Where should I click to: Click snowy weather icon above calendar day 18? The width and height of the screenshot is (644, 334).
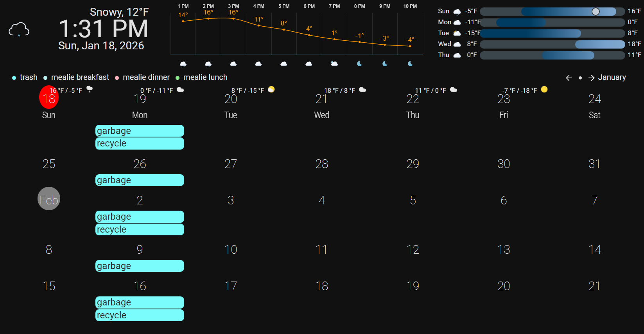(90, 89)
